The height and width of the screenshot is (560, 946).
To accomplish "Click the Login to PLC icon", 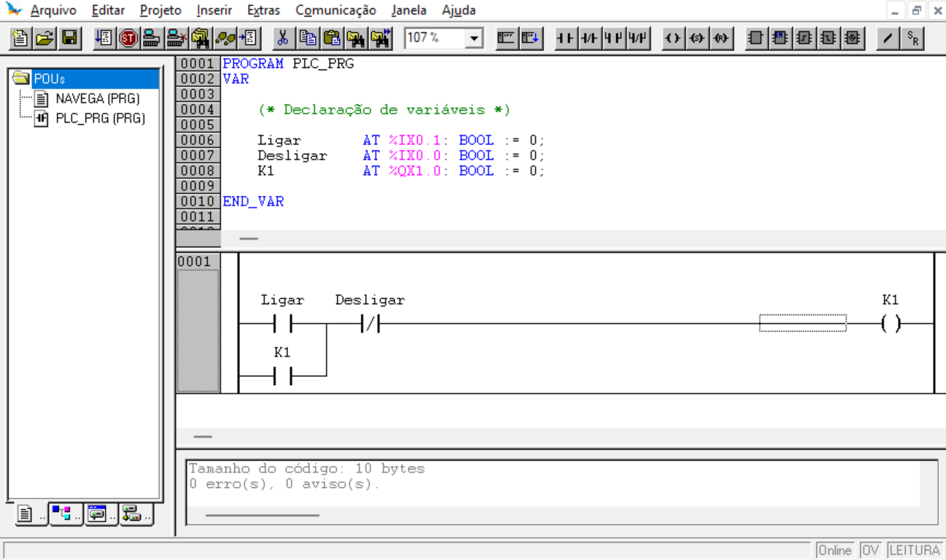I will click(x=152, y=38).
